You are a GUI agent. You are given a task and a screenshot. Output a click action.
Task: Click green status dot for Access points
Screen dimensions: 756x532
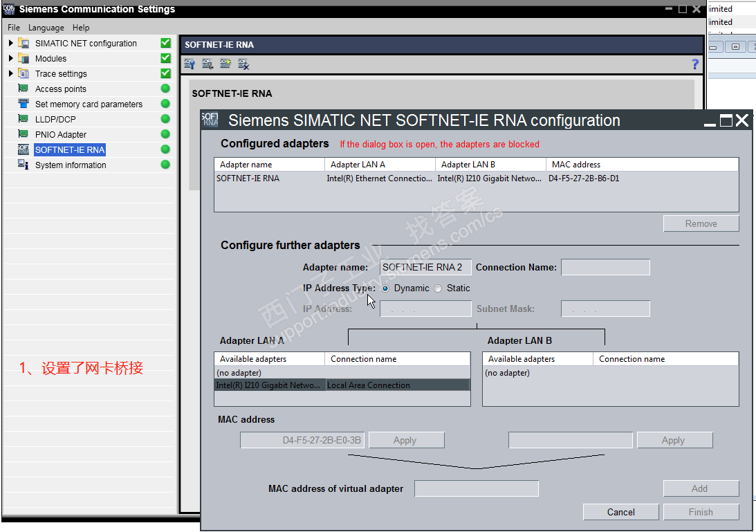click(x=165, y=89)
